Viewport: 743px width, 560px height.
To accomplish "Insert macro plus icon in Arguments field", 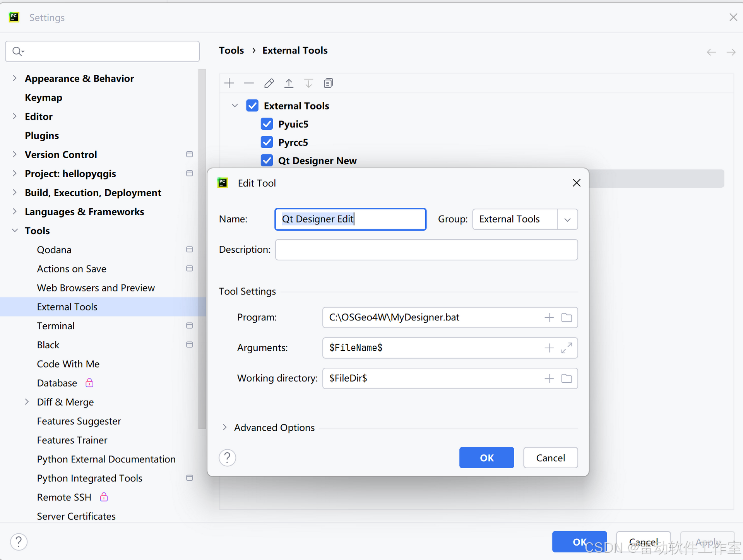I will pos(549,348).
